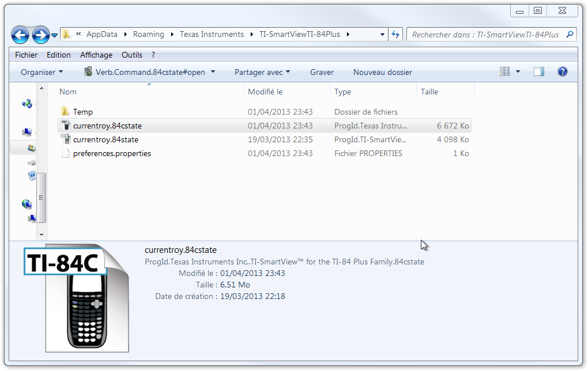Click Dossier de fichiers type cell
The height and width of the screenshot is (371, 588).
[366, 112]
